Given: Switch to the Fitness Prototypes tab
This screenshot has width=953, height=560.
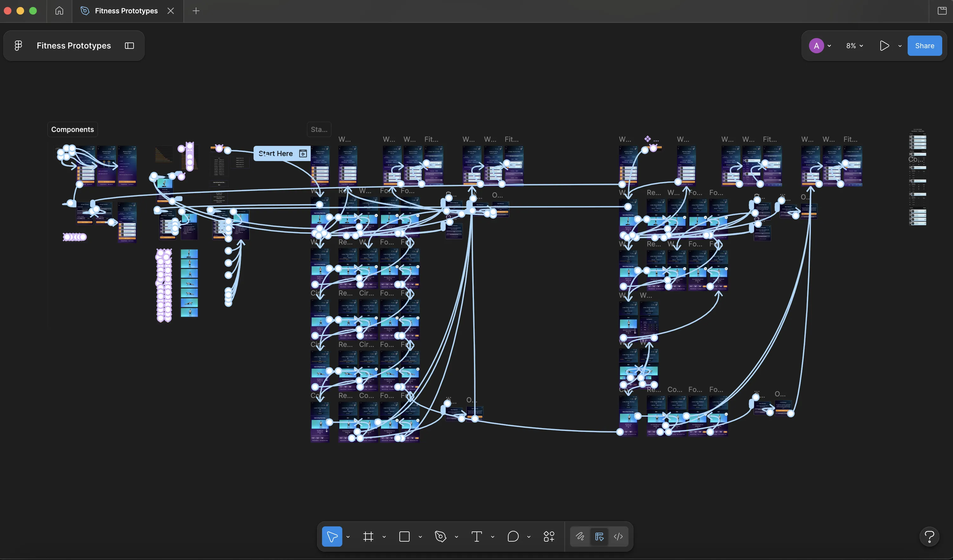Looking at the screenshot, I should point(126,11).
